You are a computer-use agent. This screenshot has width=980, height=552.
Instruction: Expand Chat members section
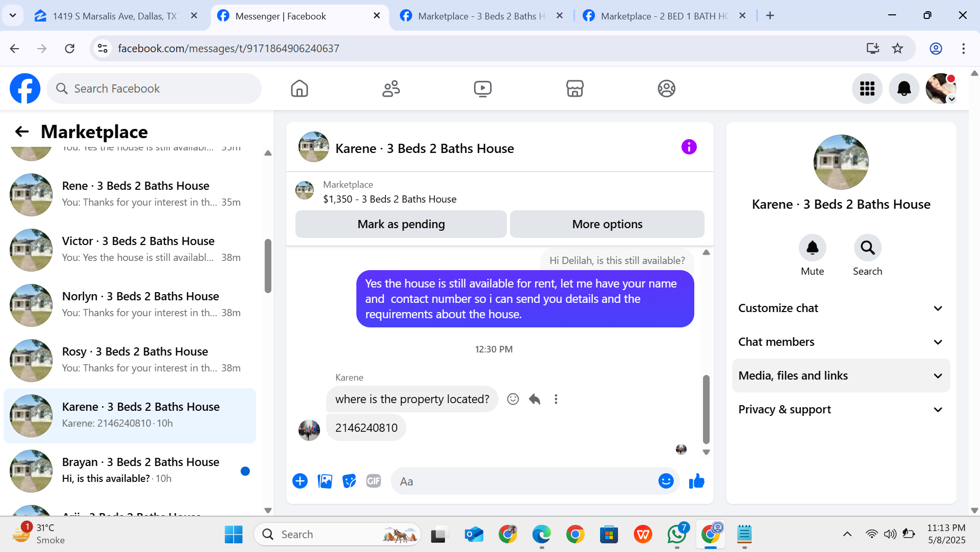click(x=841, y=342)
